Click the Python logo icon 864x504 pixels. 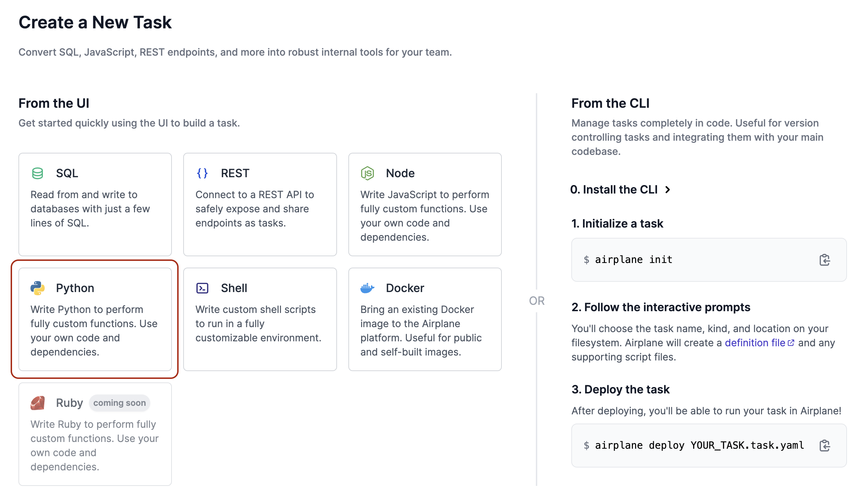pos(38,288)
